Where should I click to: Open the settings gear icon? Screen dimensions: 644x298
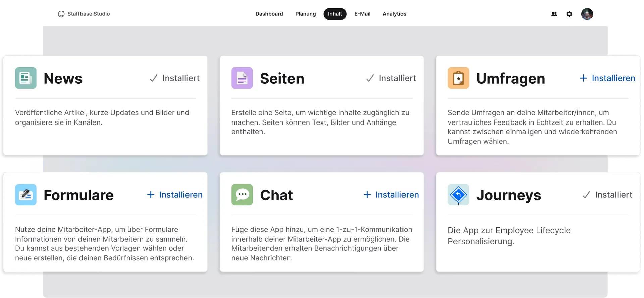[x=569, y=14]
